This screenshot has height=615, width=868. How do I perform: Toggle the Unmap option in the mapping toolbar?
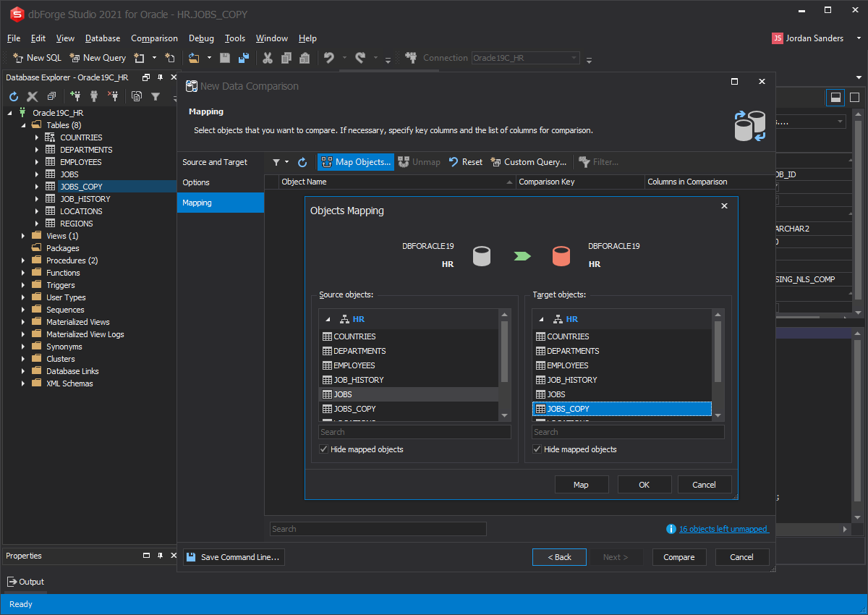click(419, 161)
